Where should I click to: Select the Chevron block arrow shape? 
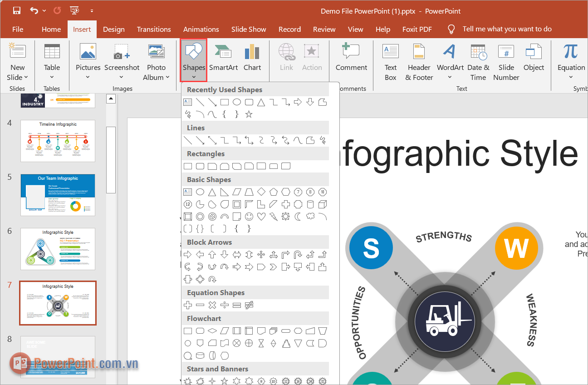pos(274,267)
